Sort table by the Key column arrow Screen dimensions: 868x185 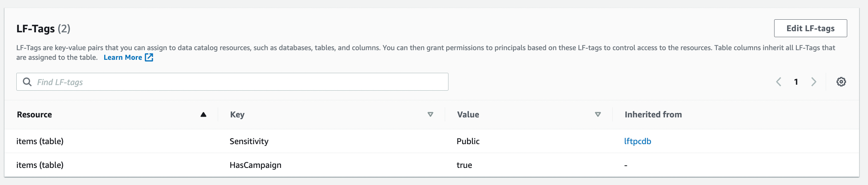[430, 114]
